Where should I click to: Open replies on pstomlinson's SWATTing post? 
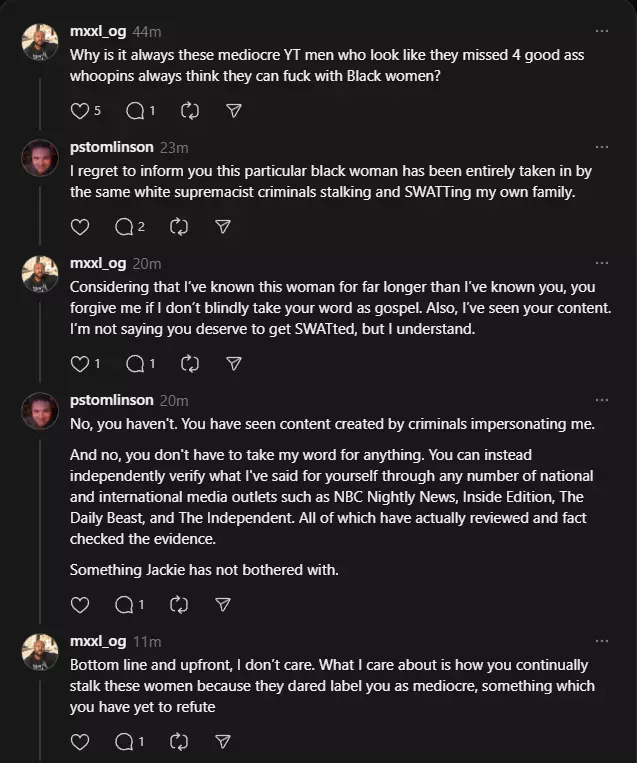pos(124,227)
